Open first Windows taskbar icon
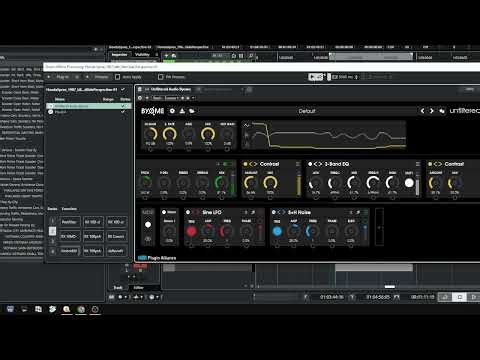The height and width of the screenshot is (360, 480). pos(10,309)
